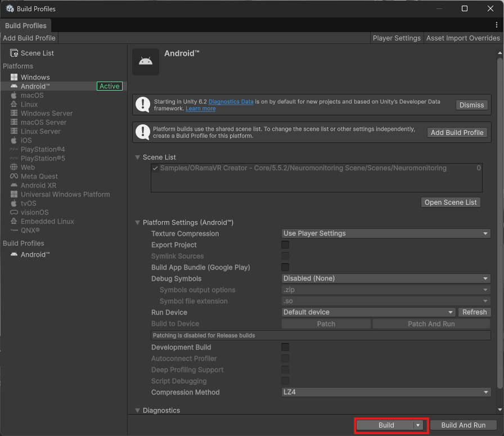
Task: Uncheck the Neuromonitoring scene checkbox
Action: 155,168
